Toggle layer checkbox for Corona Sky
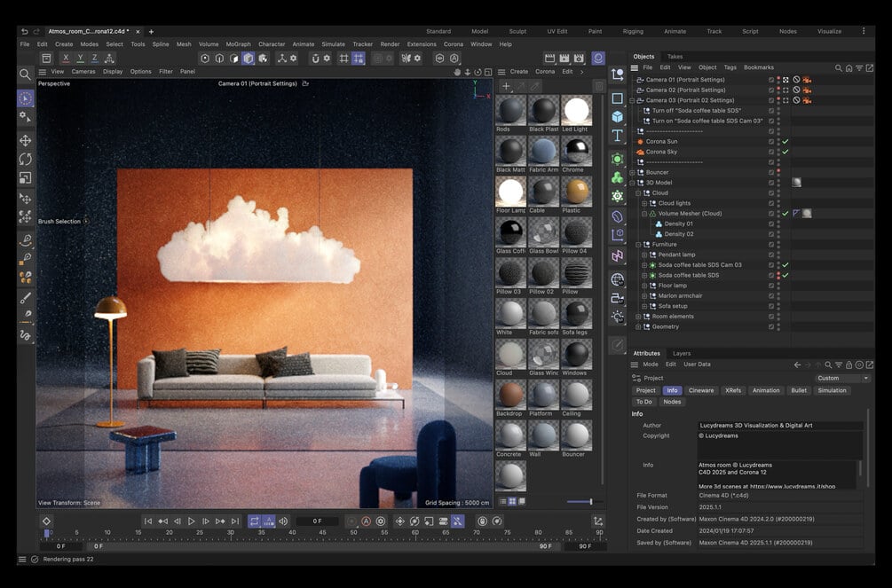This screenshot has height=588, width=892. click(x=771, y=152)
